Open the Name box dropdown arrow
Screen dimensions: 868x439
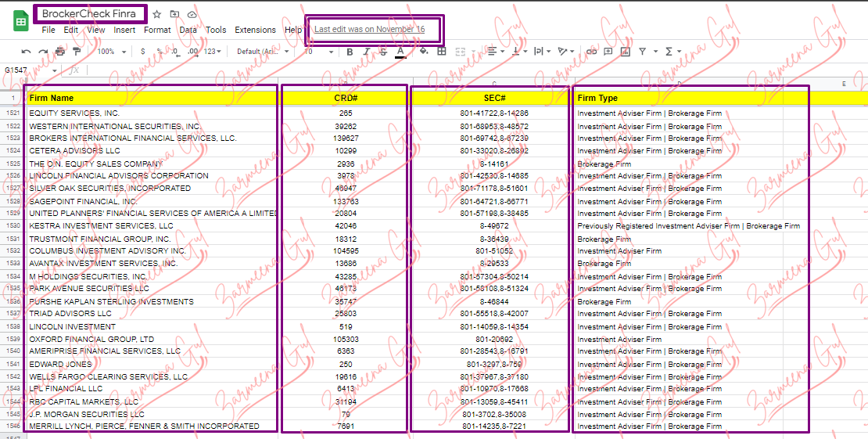tap(55, 71)
